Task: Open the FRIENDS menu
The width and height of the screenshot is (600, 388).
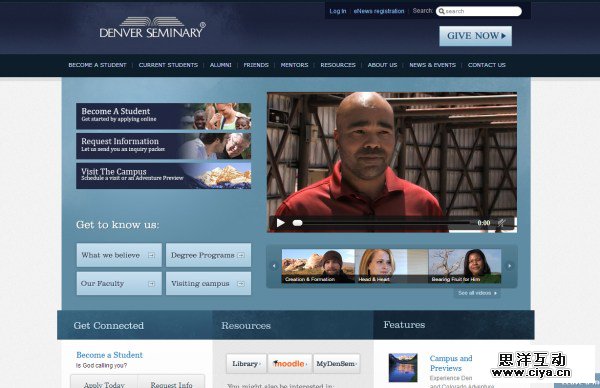Action: click(x=256, y=65)
